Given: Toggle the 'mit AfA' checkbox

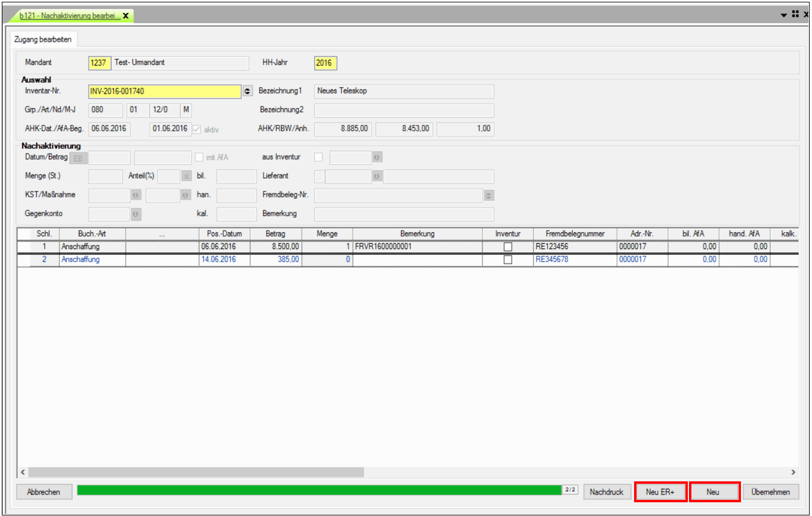Looking at the screenshot, I should point(200,158).
